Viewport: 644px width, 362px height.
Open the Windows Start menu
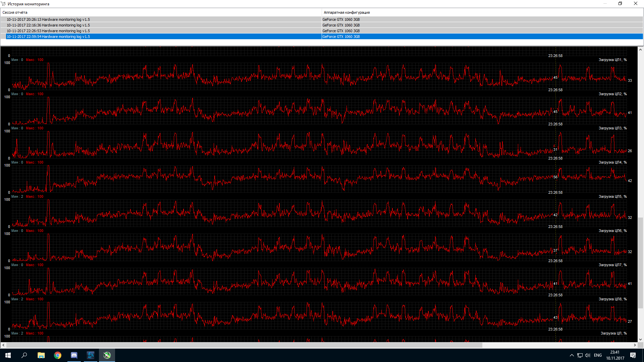pos(8,355)
